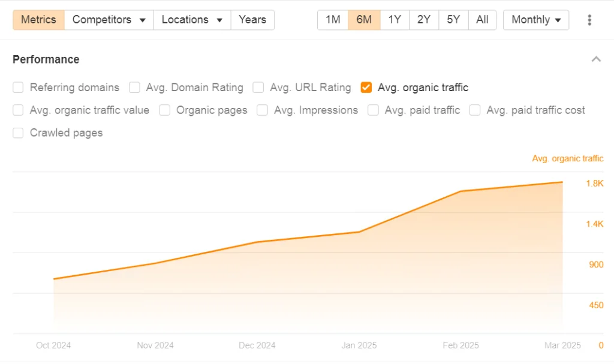Tick the Avg. Domain Rating checkbox
This screenshot has height=364, width=614.
135,88
